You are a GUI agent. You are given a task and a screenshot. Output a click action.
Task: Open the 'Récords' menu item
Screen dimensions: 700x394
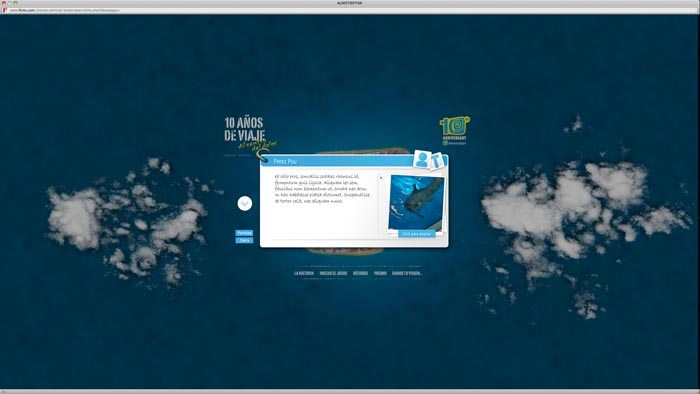click(360, 273)
